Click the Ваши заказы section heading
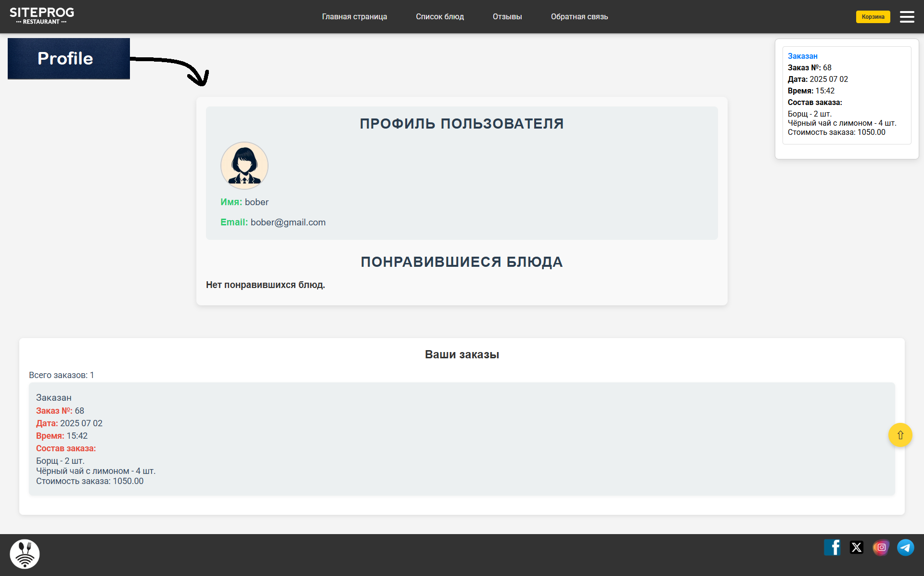924x576 pixels. pos(462,354)
